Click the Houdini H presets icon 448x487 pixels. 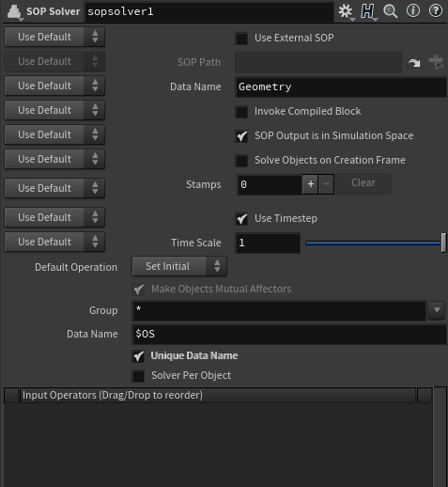coord(368,12)
